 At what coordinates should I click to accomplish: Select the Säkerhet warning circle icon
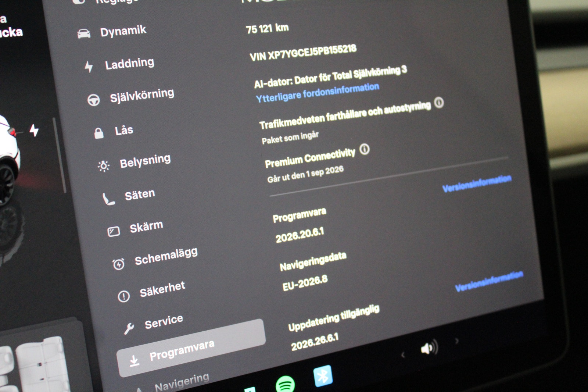click(x=124, y=296)
